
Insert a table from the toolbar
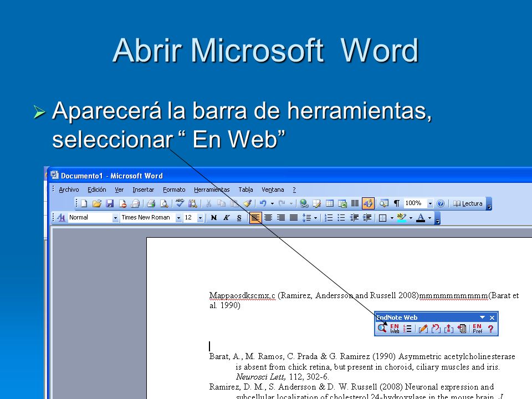(x=329, y=203)
